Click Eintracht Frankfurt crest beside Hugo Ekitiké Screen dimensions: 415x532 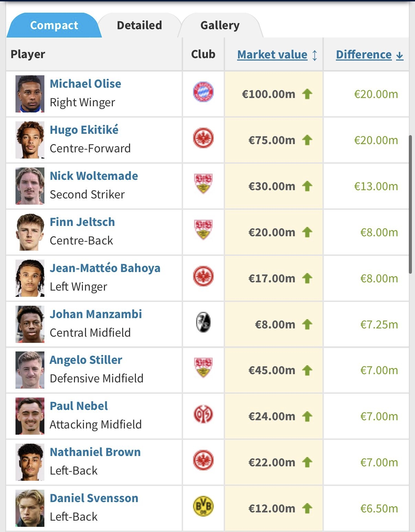tap(203, 138)
